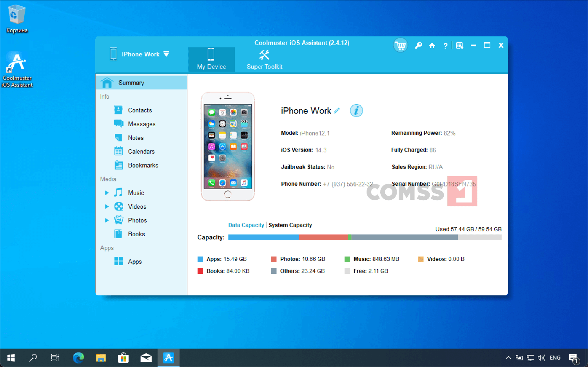Open the volume control in system tray
The width and height of the screenshot is (588, 367).
tap(542, 358)
